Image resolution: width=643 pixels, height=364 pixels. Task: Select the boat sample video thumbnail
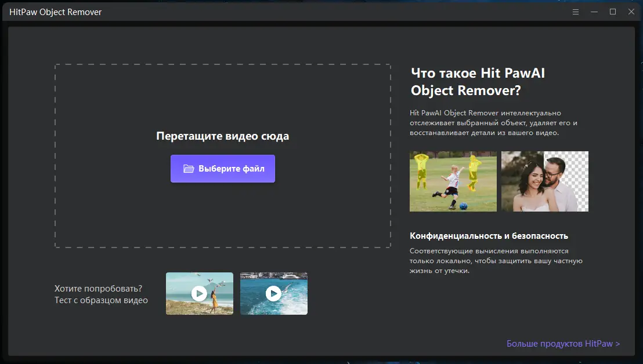pyautogui.click(x=273, y=293)
